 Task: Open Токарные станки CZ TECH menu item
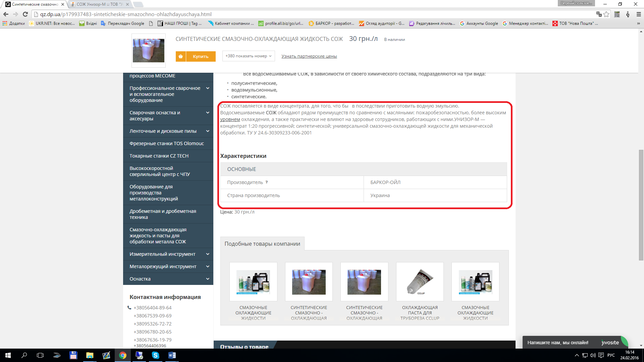[x=159, y=156]
